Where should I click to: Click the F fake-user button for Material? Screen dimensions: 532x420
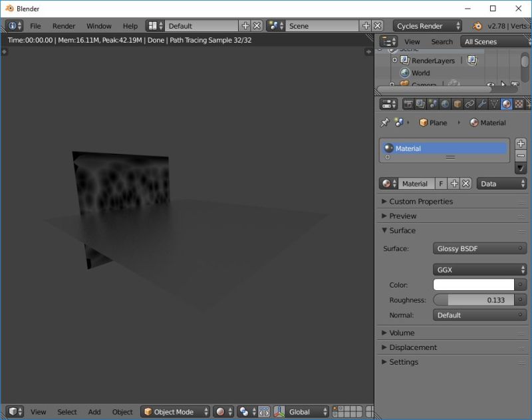(441, 183)
